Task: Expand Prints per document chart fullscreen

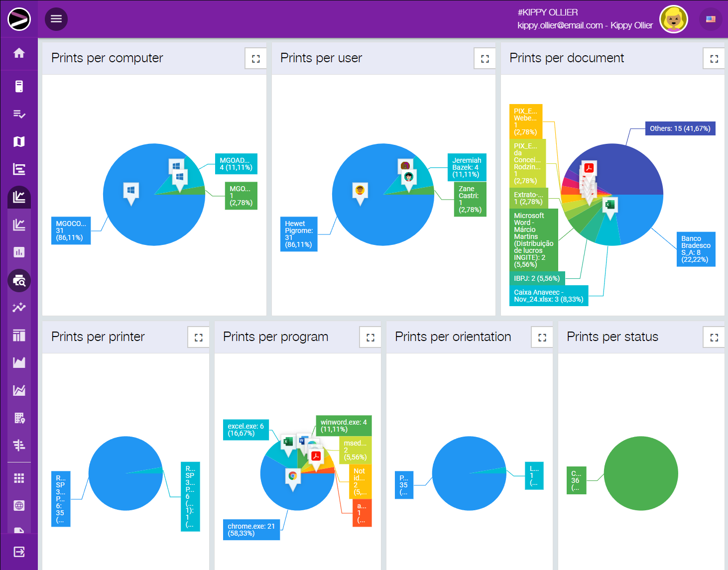Action: click(x=714, y=59)
